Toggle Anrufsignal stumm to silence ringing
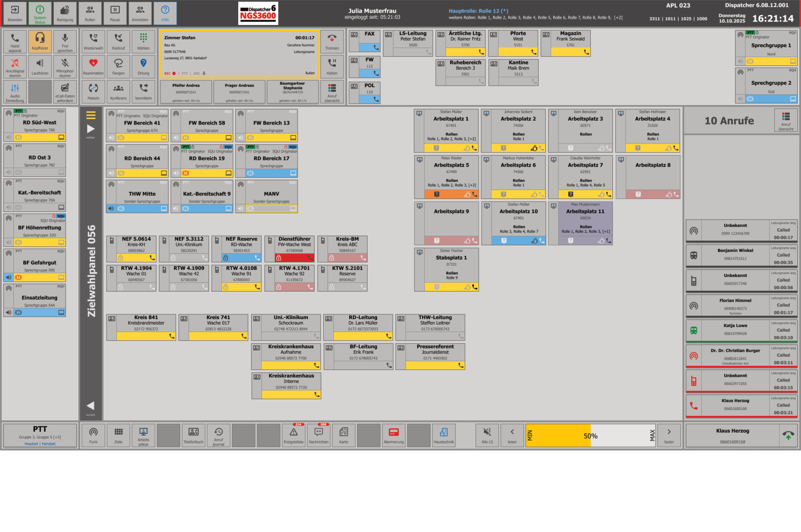The height and width of the screenshot is (532, 801). pyautogui.click(x=15, y=66)
